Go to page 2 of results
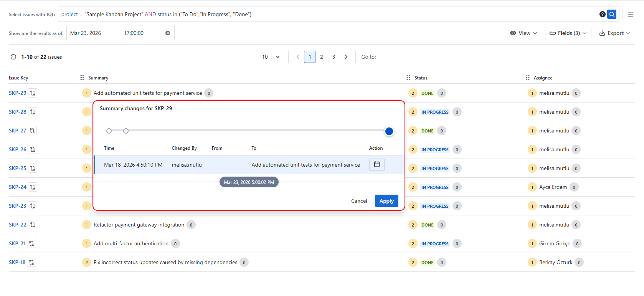Image resolution: width=644 pixels, height=296 pixels. (321, 57)
